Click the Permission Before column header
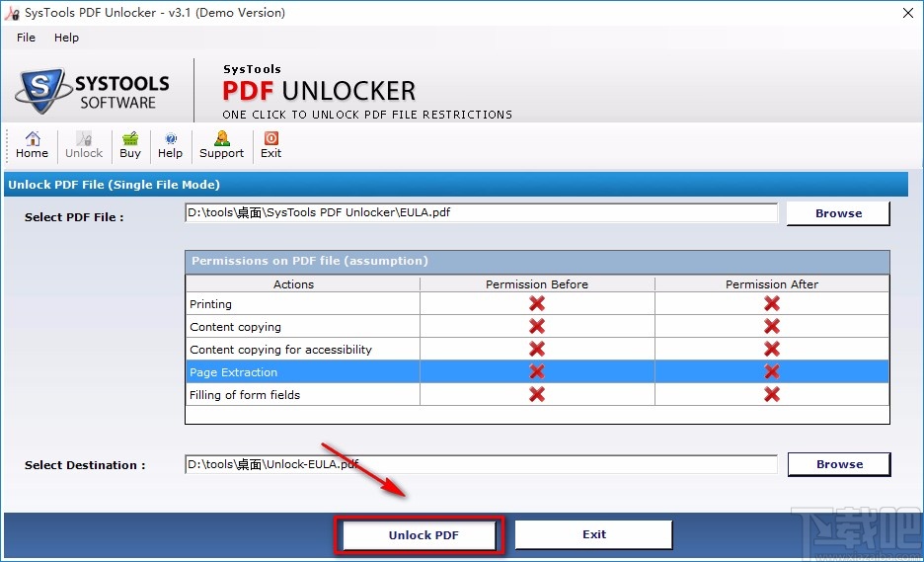The height and width of the screenshot is (562, 924). 537,284
